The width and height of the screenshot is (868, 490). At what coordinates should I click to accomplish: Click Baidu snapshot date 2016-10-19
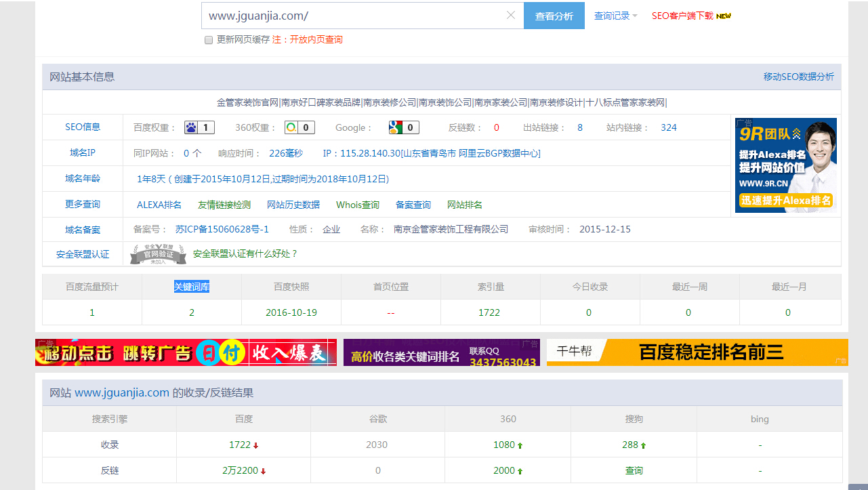click(291, 312)
